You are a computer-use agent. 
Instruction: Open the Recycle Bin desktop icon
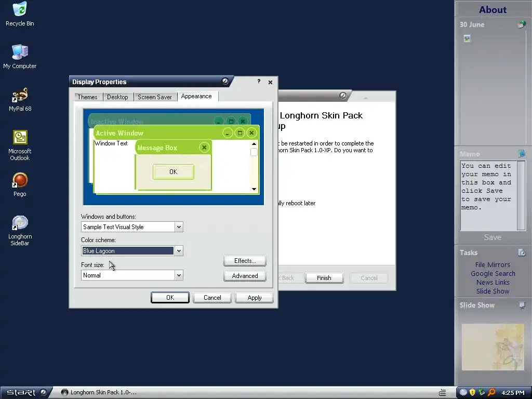pos(20,14)
